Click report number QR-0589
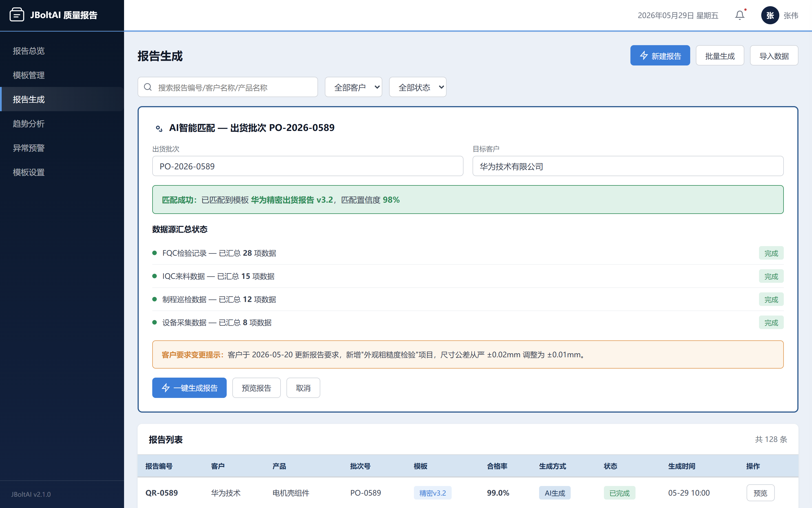 coord(161,493)
